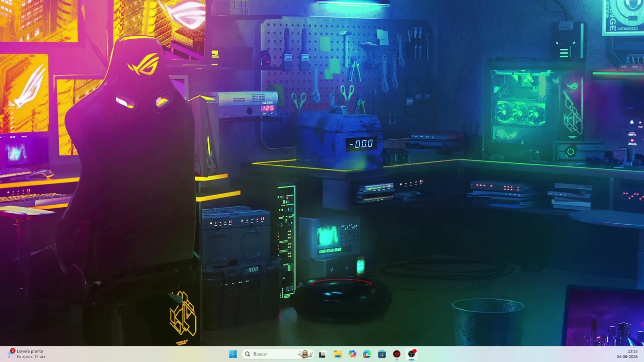Switch to OBS Studio on the taskbar

[412, 354]
